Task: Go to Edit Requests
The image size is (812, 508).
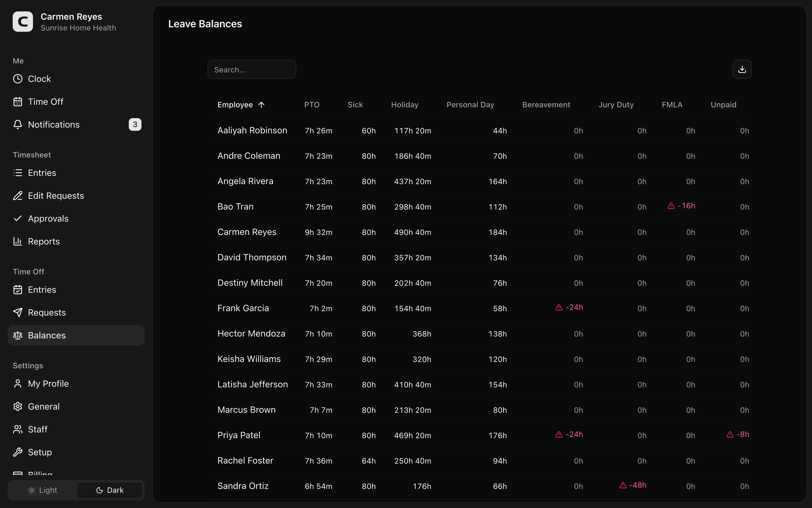Action: [76, 196]
